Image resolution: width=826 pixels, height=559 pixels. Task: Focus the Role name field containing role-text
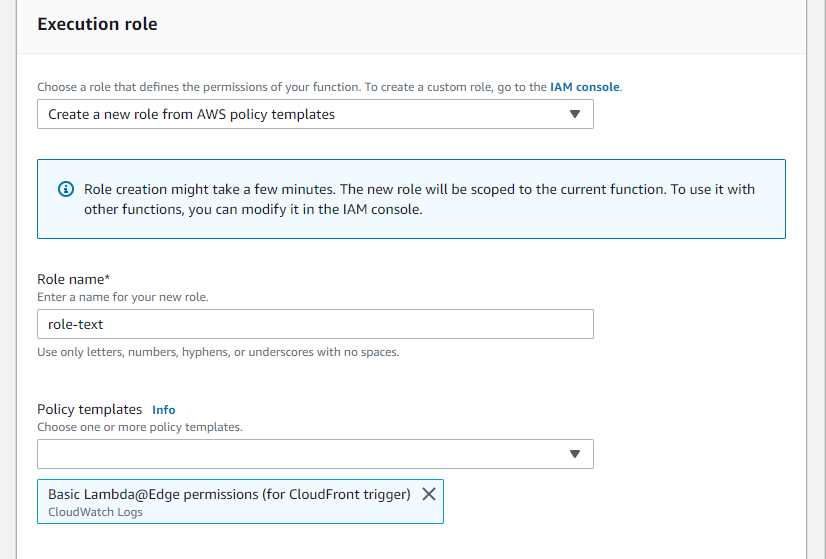pyautogui.click(x=315, y=324)
